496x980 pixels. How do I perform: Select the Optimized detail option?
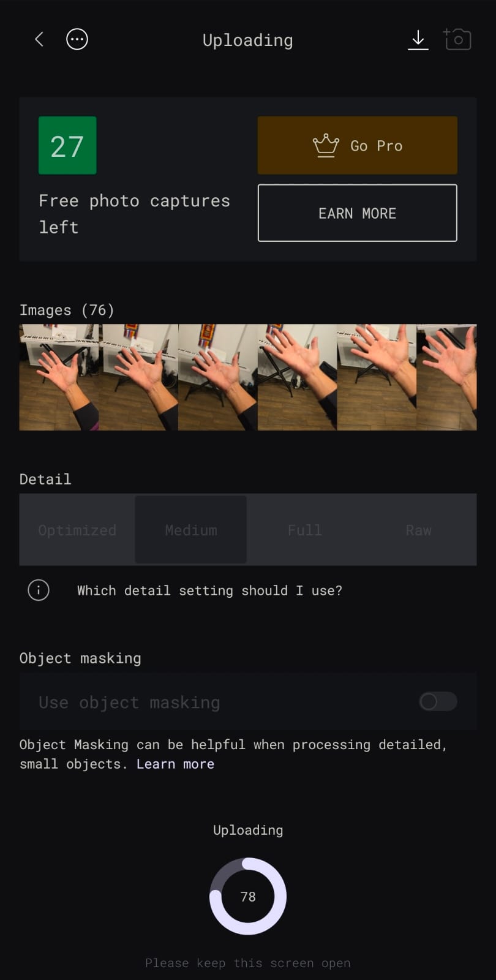tap(77, 530)
